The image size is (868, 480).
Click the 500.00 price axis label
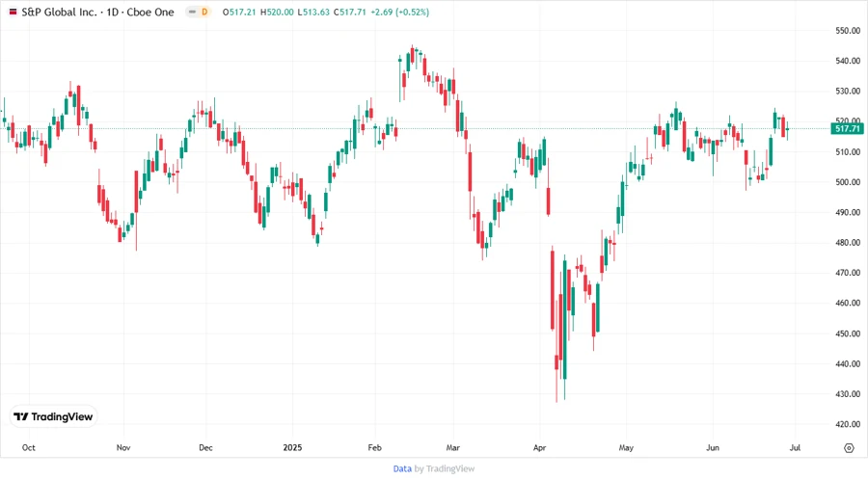pyautogui.click(x=847, y=182)
